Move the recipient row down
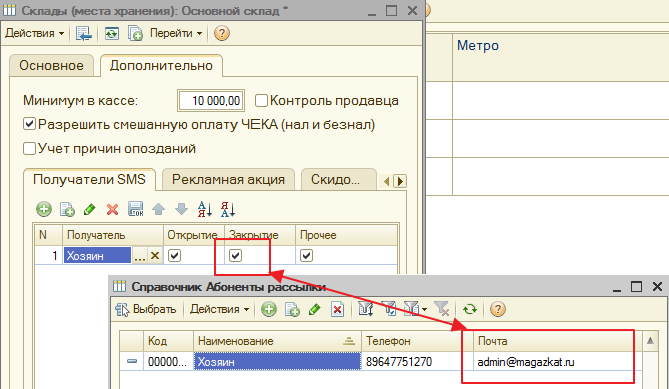Image resolution: width=669 pixels, height=389 pixels. pyautogui.click(x=181, y=209)
